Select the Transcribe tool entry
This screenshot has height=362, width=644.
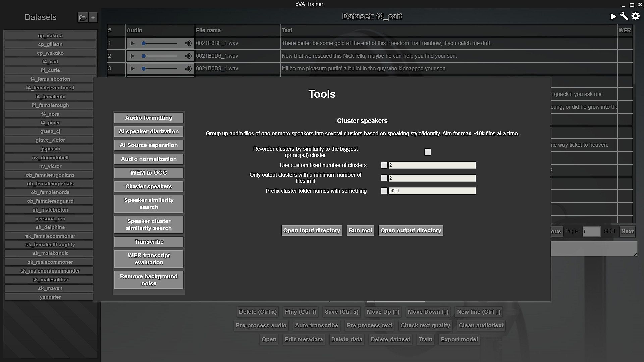[x=149, y=242]
